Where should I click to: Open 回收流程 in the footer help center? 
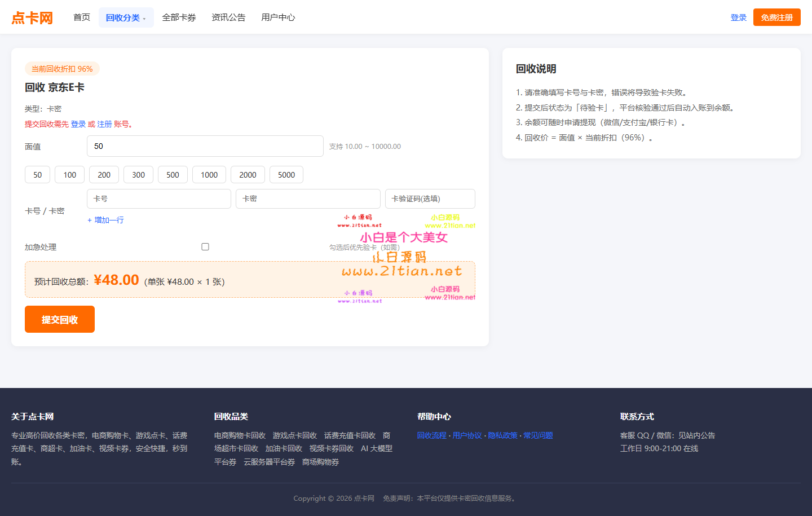(432, 435)
